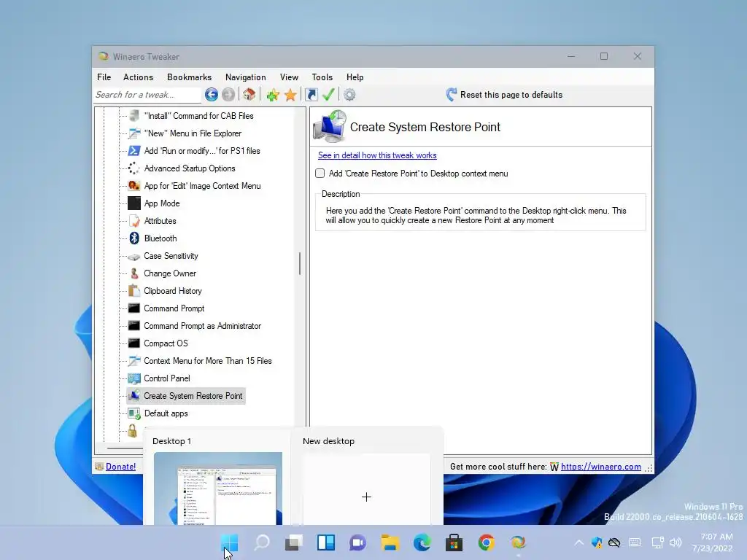747x560 pixels.
Task: Select Change Owner tree item
Action: [170, 273]
